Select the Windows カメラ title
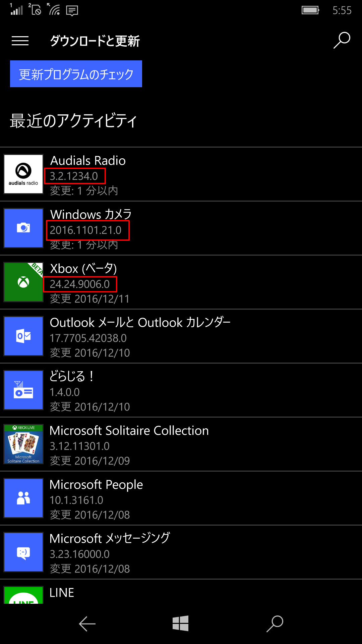This screenshot has height=644, width=362. 91,214
